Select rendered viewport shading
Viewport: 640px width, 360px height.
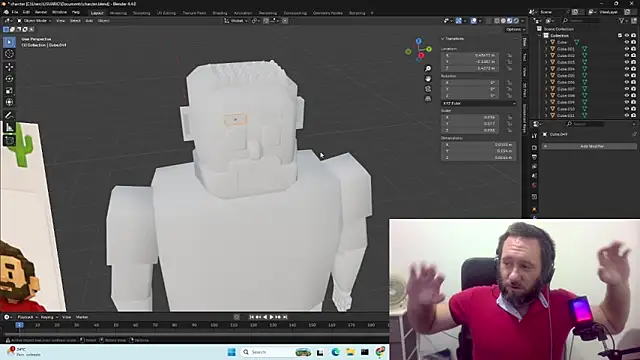tap(516, 20)
